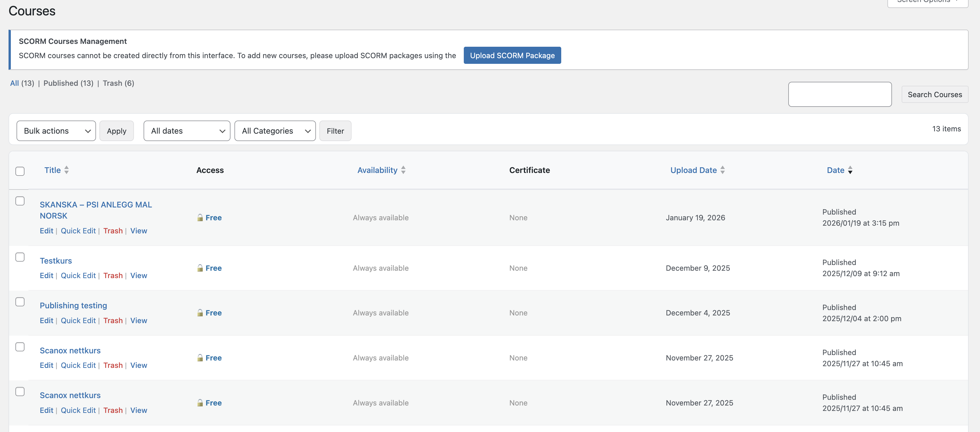This screenshot has width=980, height=432.
Task: Click inside the course search field
Action: coord(840,94)
